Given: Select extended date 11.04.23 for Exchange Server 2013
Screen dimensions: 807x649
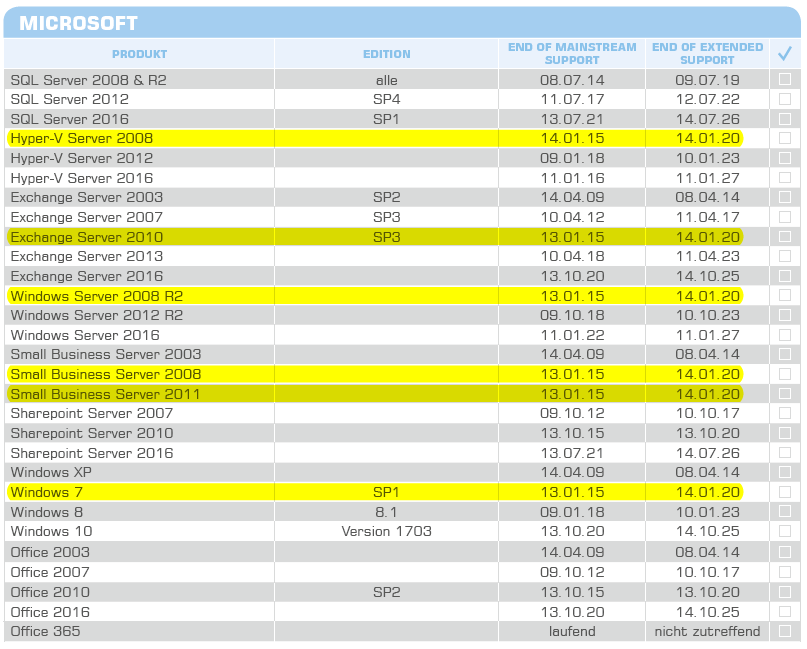Looking at the screenshot, I should (x=707, y=256).
